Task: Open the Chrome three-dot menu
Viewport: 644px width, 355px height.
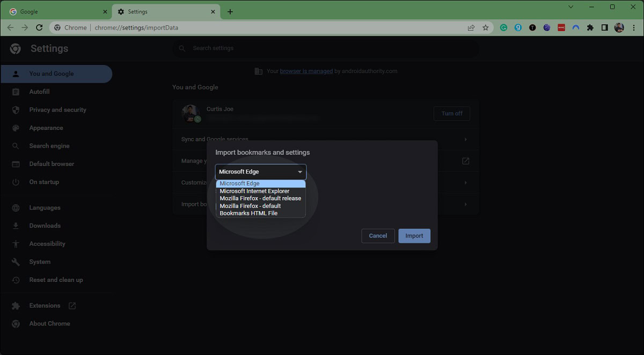Action: [633, 27]
